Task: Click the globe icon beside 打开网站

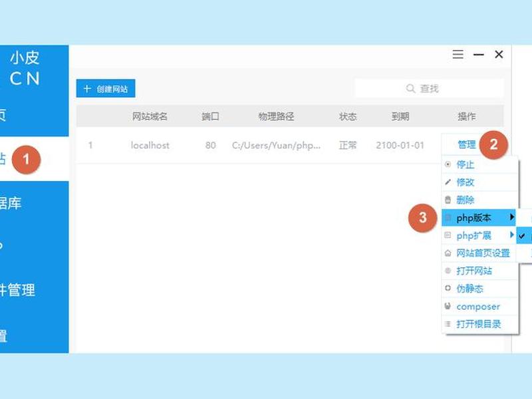Action: tap(448, 271)
